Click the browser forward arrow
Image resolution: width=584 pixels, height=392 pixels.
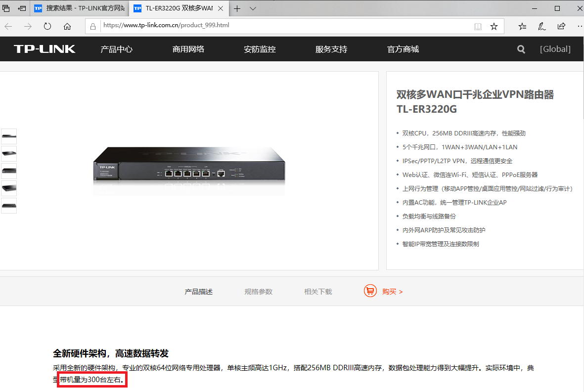(x=28, y=26)
